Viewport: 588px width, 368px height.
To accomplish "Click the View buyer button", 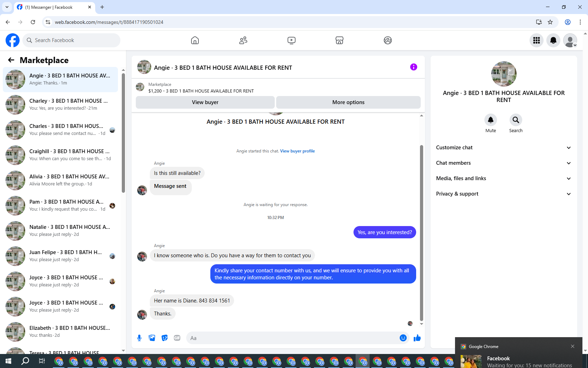I will tap(205, 102).
